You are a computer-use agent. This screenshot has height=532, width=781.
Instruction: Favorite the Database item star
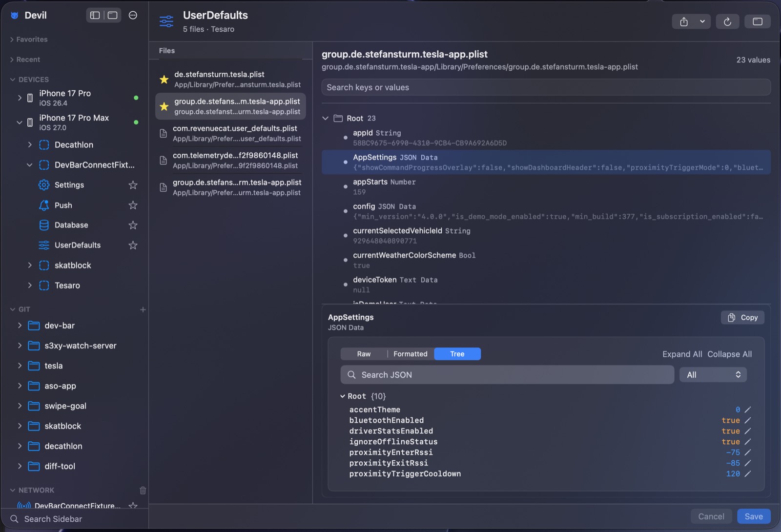[x=133, y=225]
